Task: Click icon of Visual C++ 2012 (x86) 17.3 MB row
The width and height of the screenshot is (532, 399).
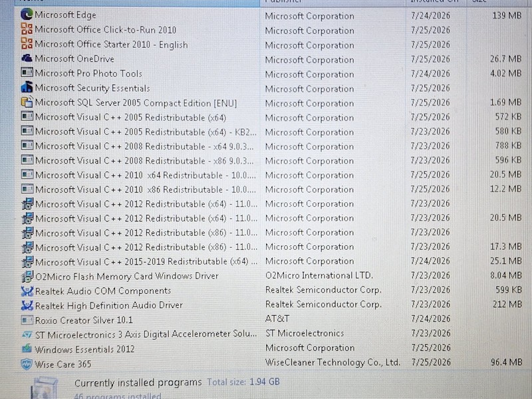Action: [x=27, y=247]
